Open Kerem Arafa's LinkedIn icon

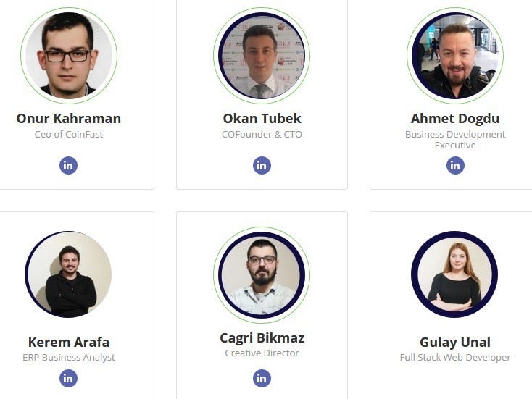pos(68,378)
